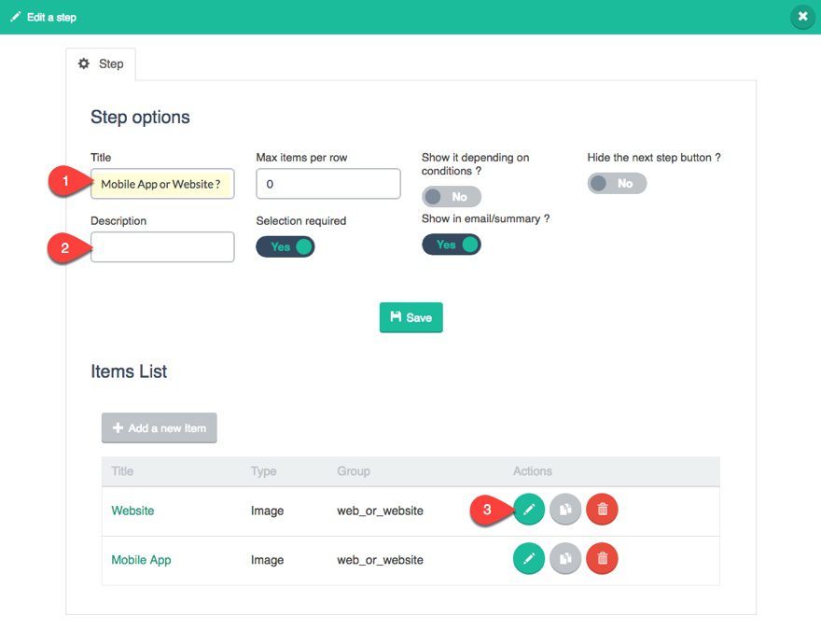Viewport: 821px width, 644px height.
Task: Edit the Website item with pencil icon
Action: (529, 510)
